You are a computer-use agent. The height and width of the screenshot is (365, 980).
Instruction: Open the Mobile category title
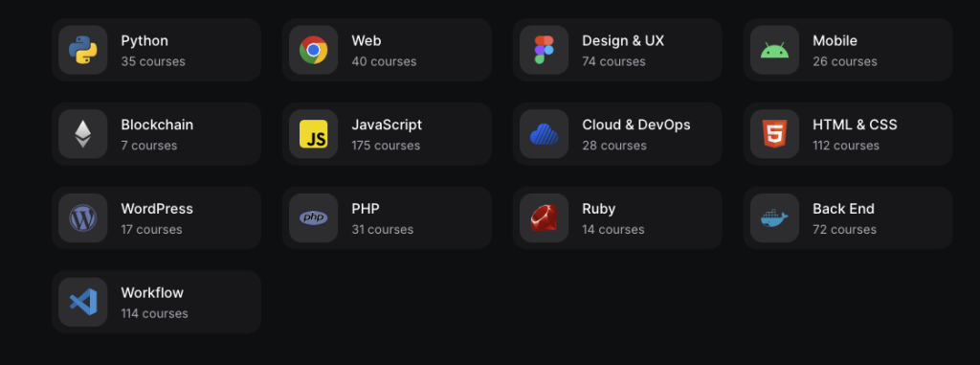[x=835, y=41]
